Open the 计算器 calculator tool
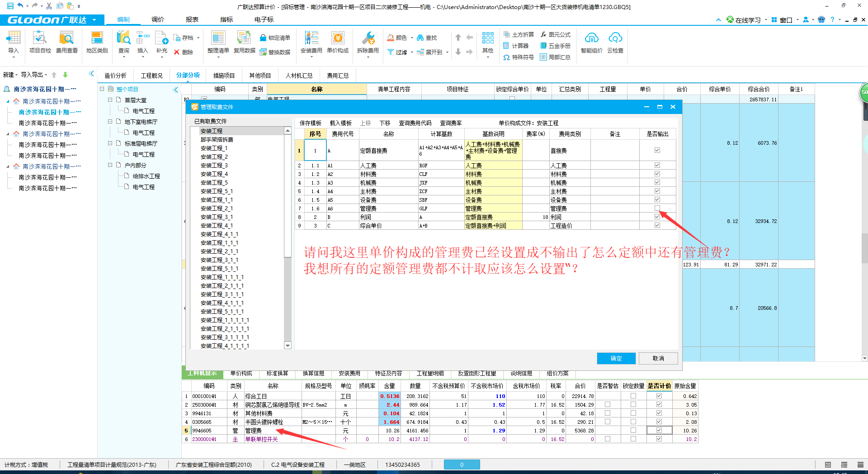This screenshot has width=868, height=474. pyautogui.click(x=516, y=46)
